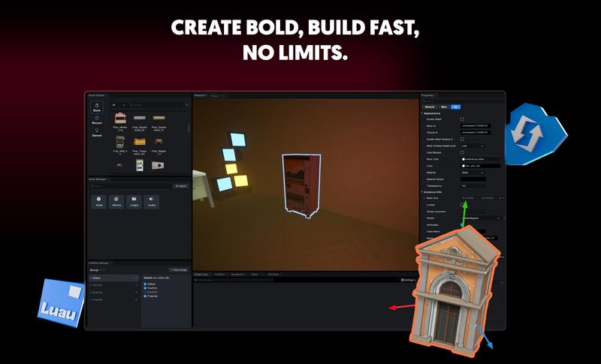Open the Parent dropdown
The height and width of the screenshot is (364, 601).
(x=481, y=218)
